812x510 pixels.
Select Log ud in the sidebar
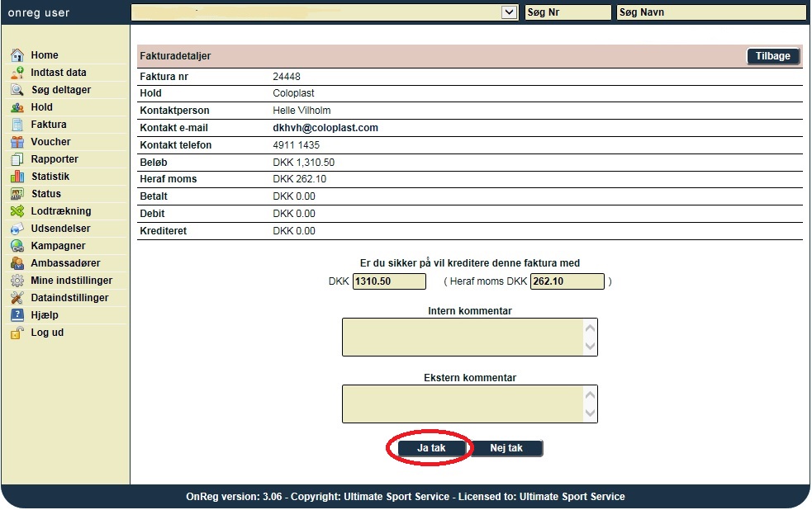47,332
